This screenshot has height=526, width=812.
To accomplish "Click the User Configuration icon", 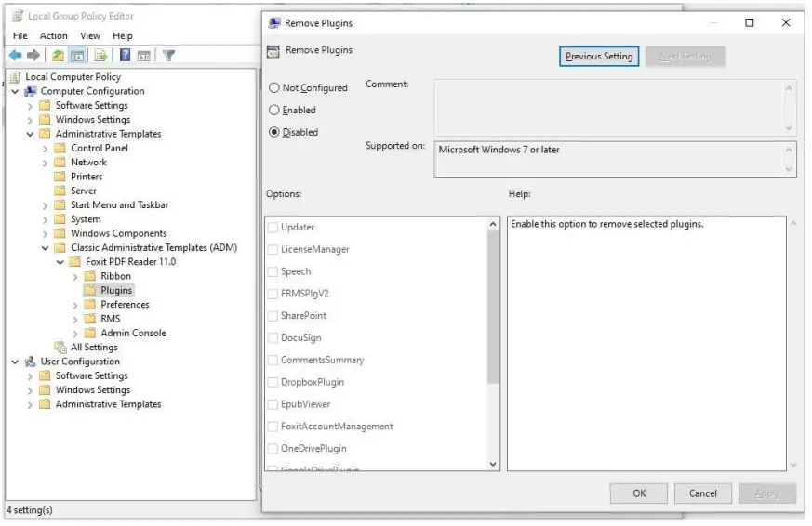I will (31, 362).
